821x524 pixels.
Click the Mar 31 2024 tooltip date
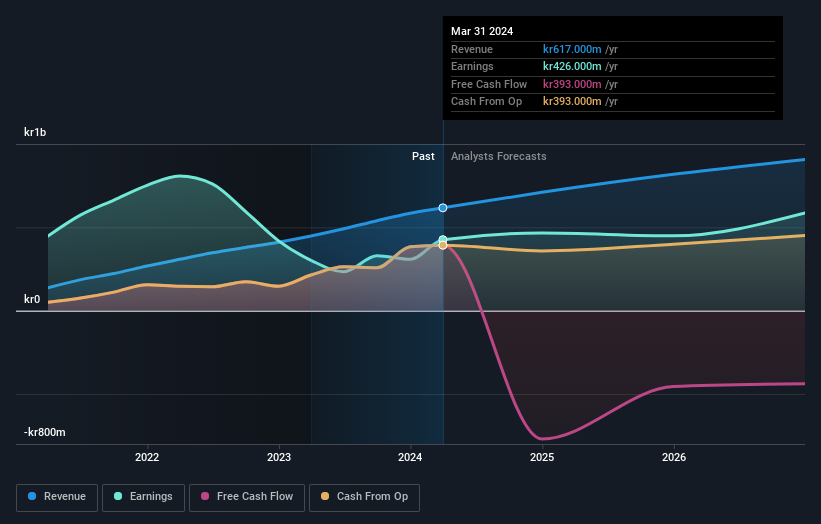pos(482,31)
